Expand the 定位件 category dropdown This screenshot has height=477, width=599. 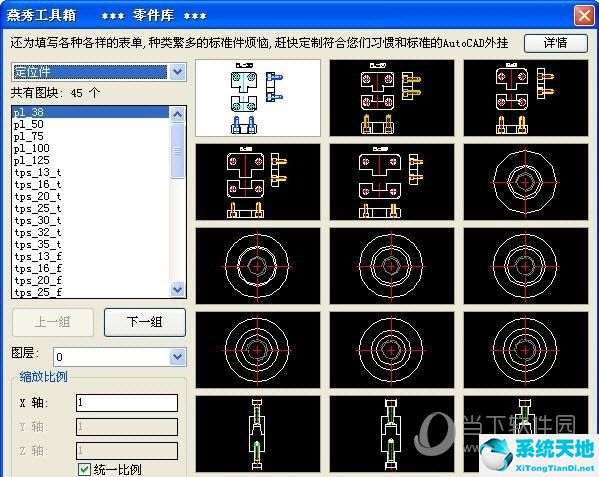click(178, 72)
